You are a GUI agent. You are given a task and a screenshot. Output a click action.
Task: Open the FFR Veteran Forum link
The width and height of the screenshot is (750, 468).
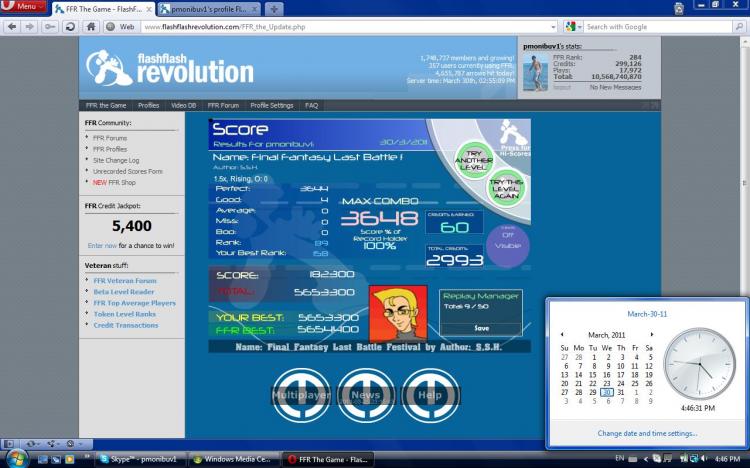click(x=125, y=281)
